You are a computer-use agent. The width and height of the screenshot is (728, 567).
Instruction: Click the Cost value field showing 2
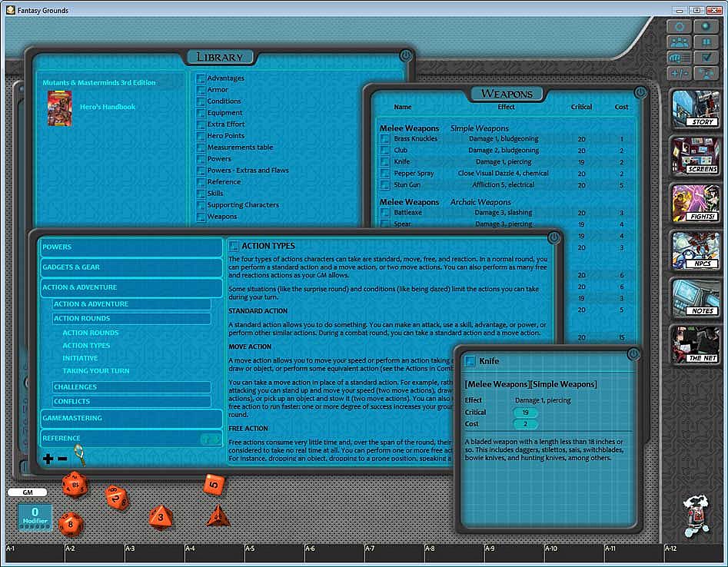tap(526, 424)
